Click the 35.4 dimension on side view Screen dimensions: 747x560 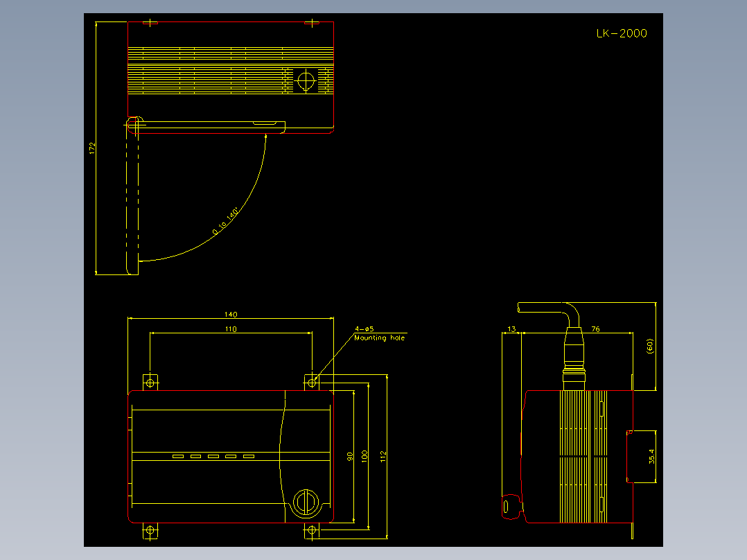click(x=651, y=459)
